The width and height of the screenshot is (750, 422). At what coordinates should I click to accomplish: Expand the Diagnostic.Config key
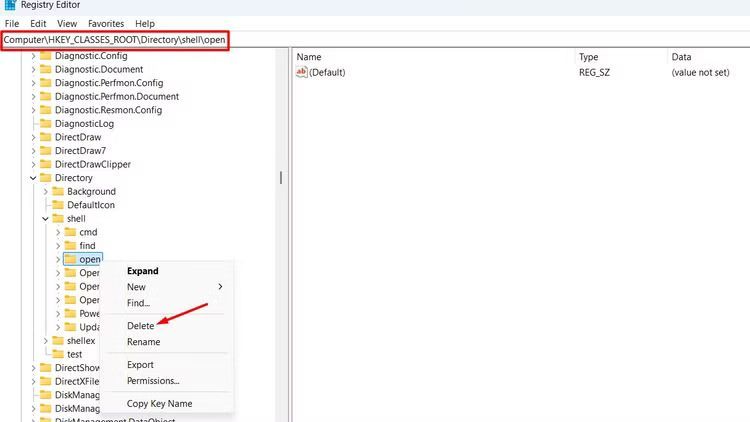34,56
